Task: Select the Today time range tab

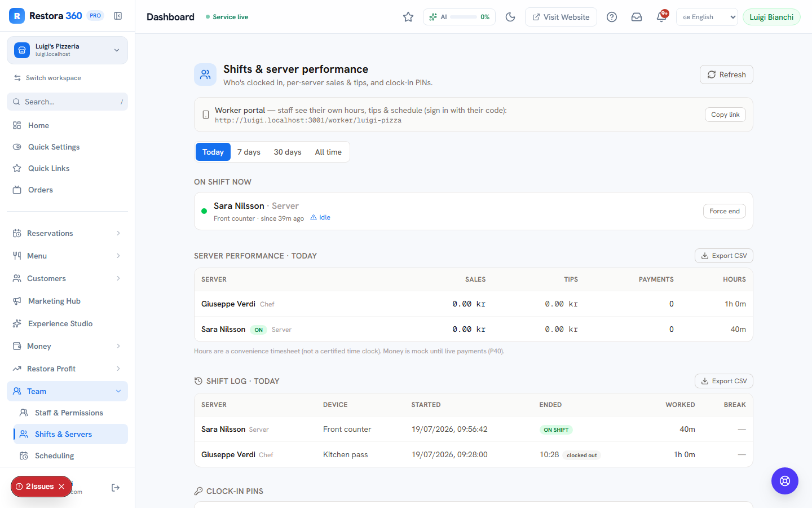Action: pyautogui.click(x=213, y=152)
